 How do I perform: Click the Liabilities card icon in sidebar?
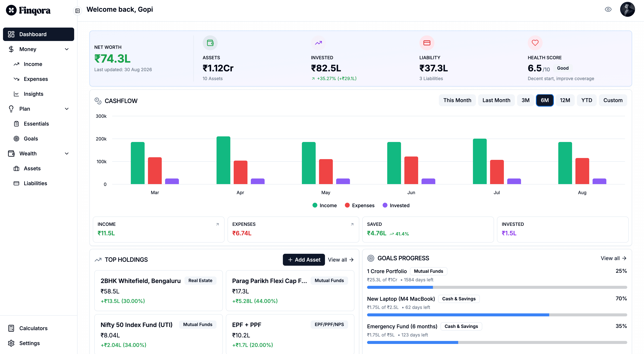coord(17,183)
